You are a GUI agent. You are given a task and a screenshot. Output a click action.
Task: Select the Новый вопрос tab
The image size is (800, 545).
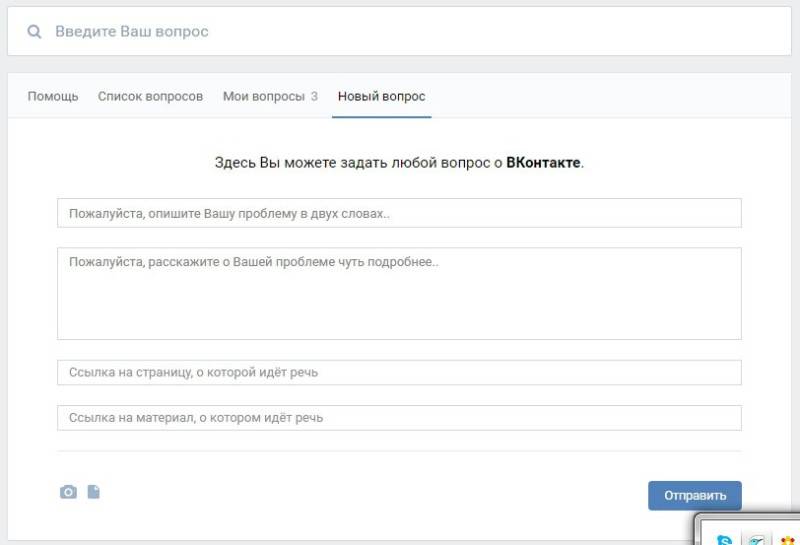pyautogui.click(x=381, y=97)
